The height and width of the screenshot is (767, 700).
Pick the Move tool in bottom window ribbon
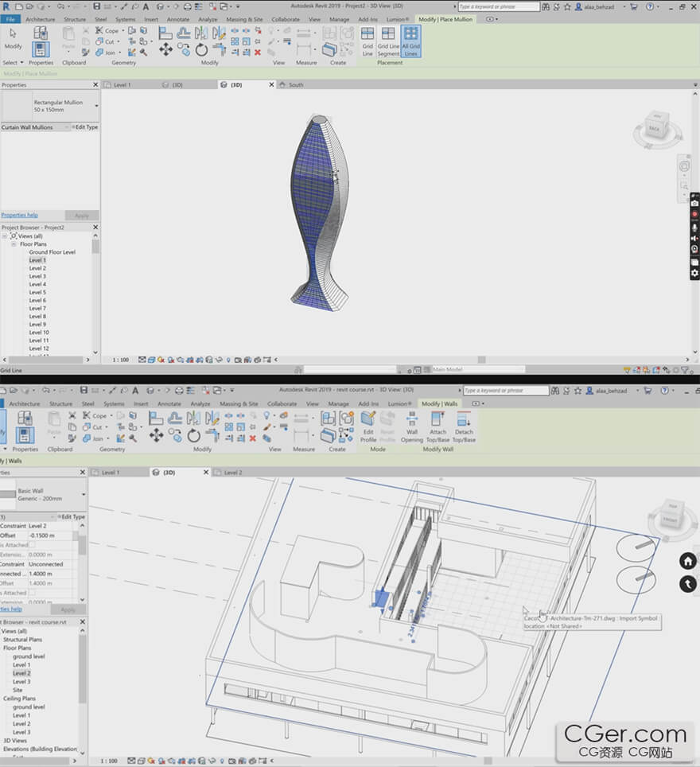pos(157,435)
